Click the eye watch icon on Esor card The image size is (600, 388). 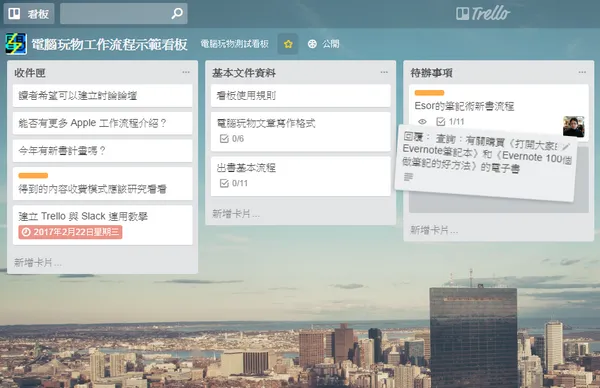[422, 122]
